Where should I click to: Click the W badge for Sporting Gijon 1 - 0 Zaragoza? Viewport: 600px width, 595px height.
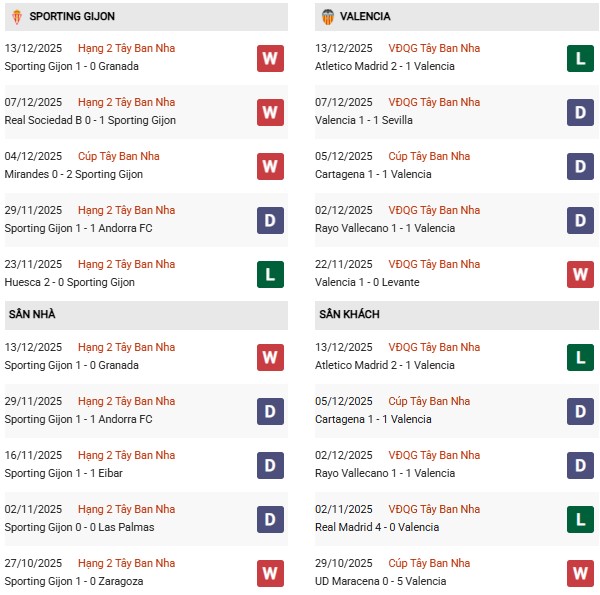(270, 573)
